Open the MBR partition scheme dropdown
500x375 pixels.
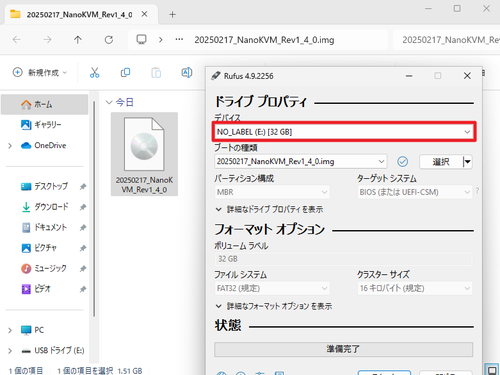[x=272, y=192]
